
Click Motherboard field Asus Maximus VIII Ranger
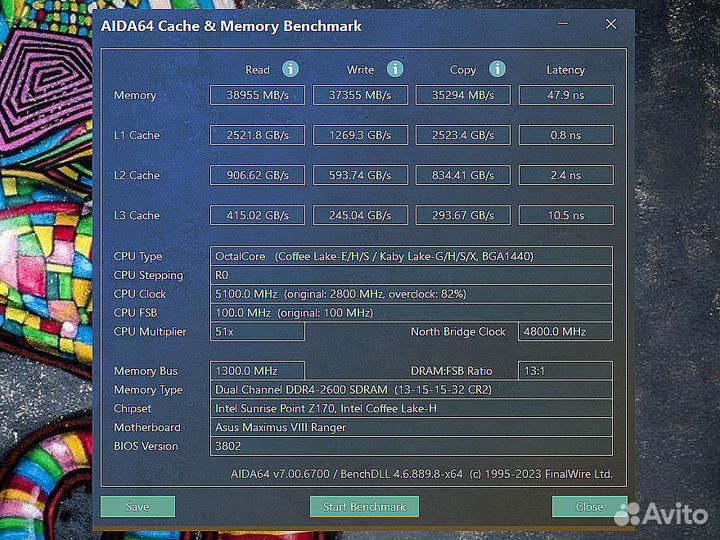[411, 427]
